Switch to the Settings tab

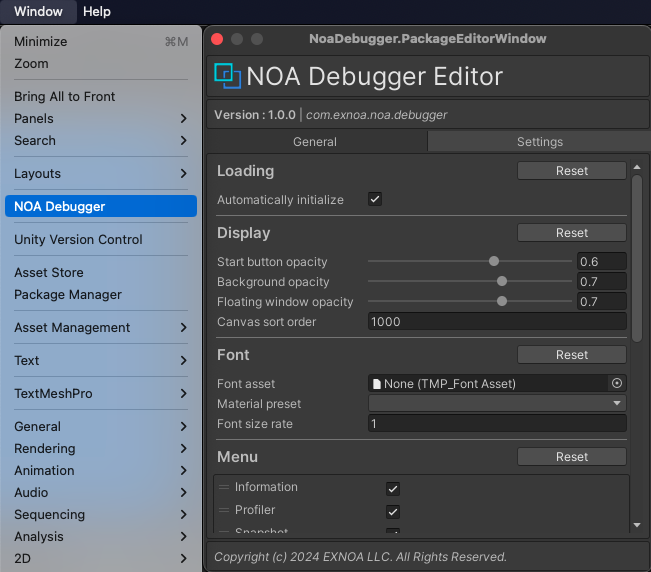pos(539,142)
